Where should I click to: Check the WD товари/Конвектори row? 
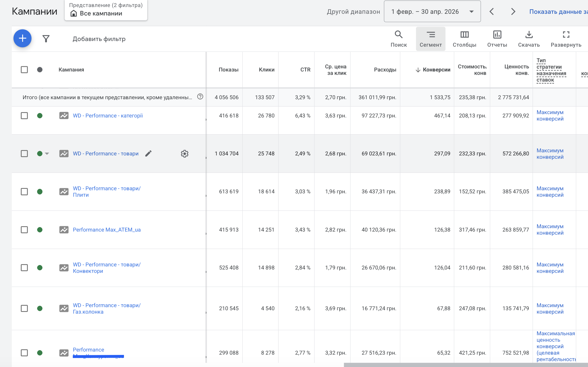point(24,268)
